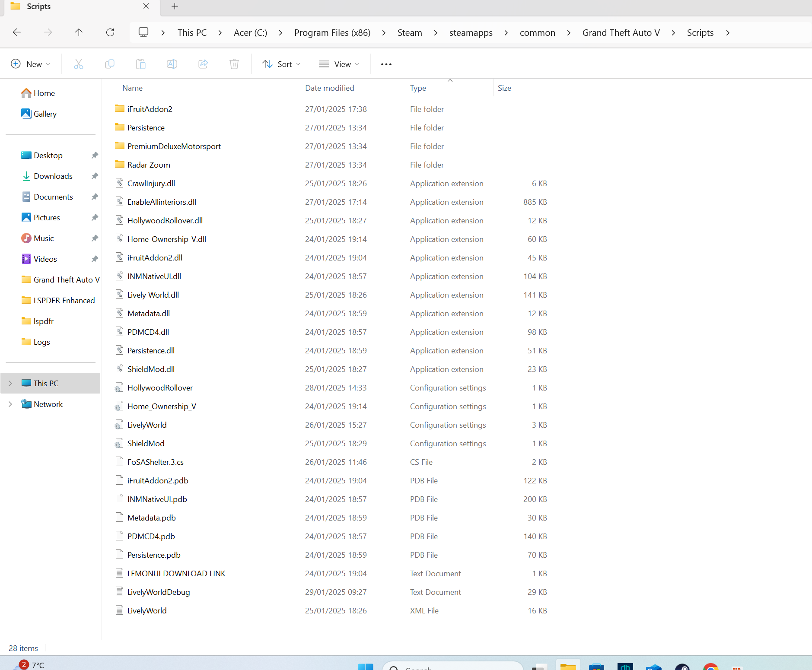
Task: Expand the Network tree node
Action: tap(10, 404)
